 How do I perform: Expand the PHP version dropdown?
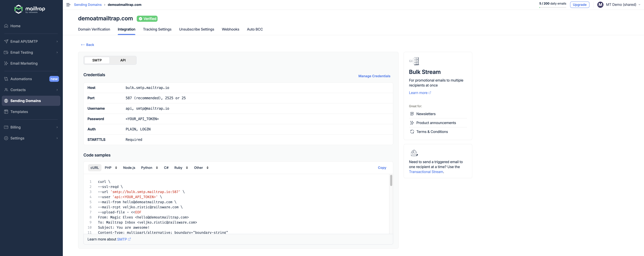(x=111, y=168)
